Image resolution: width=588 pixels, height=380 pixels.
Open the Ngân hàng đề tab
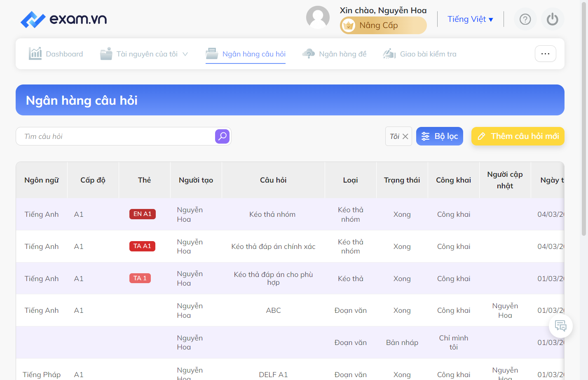[334, 54]
